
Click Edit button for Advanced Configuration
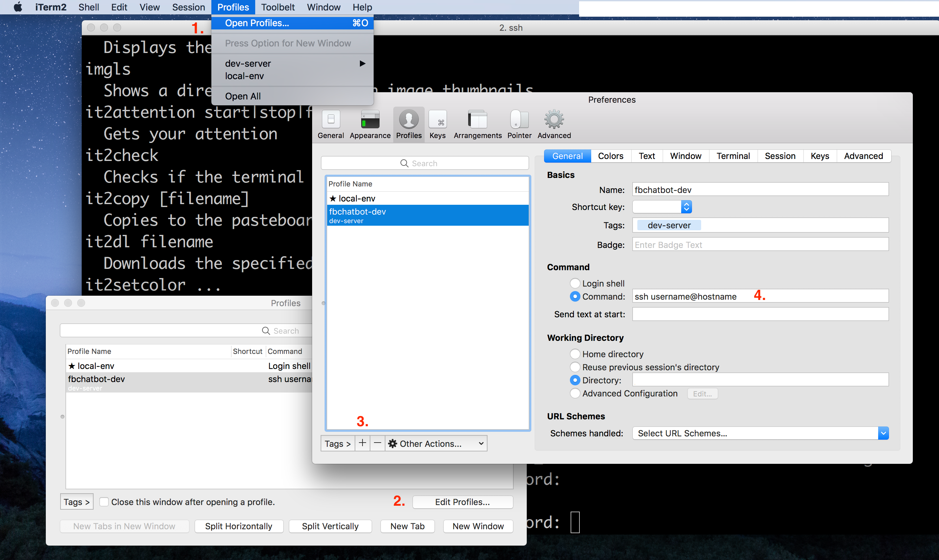pyautogui.click(x=702, y=394)
